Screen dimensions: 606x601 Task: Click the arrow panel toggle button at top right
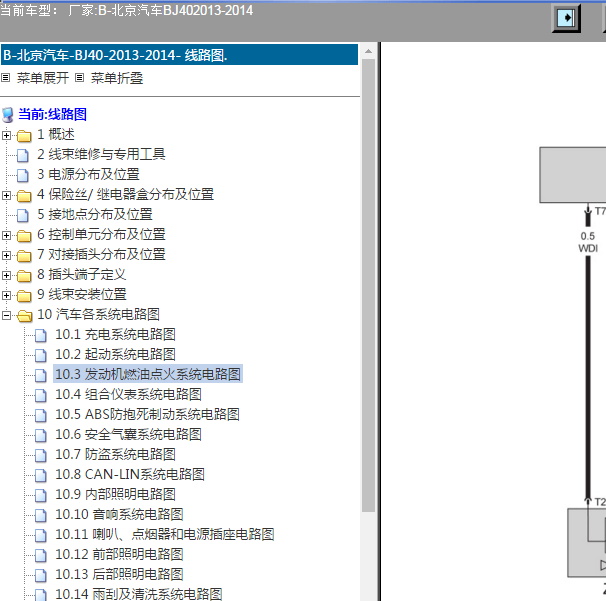click(566, 18)
